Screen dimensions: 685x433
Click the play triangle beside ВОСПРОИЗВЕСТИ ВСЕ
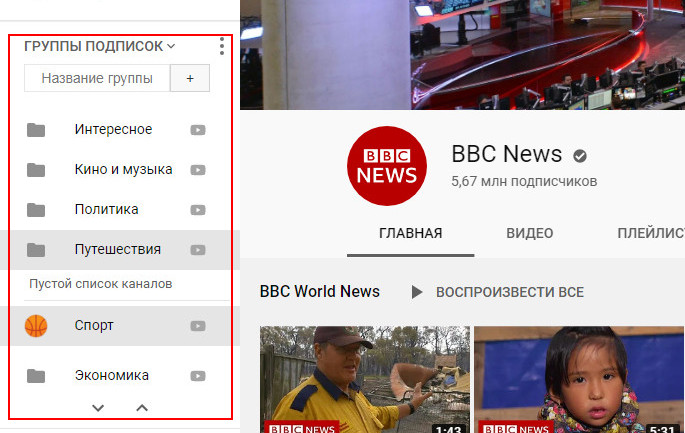[417, 292]
